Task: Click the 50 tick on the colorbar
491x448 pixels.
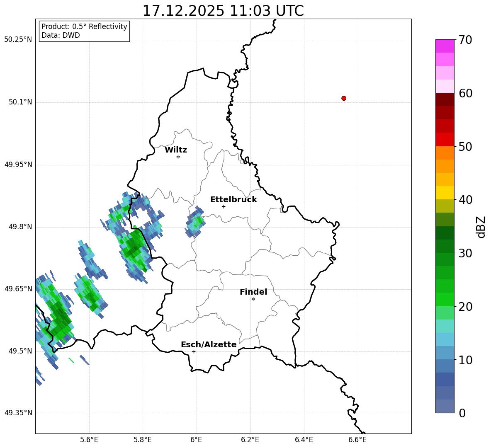Action: (465, 147)
